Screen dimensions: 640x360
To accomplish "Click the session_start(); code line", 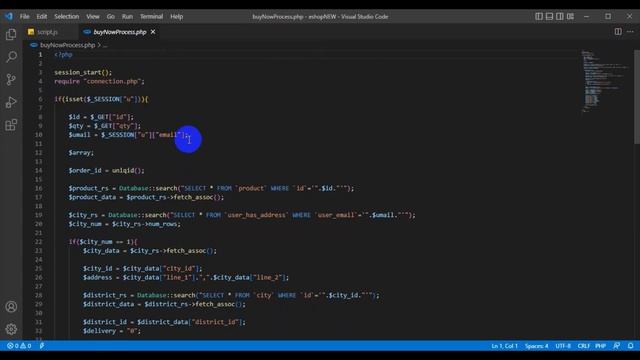I will 83,72.
